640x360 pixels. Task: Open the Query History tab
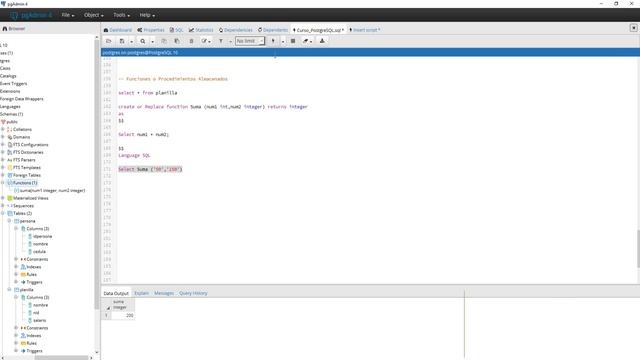(193, 293)
